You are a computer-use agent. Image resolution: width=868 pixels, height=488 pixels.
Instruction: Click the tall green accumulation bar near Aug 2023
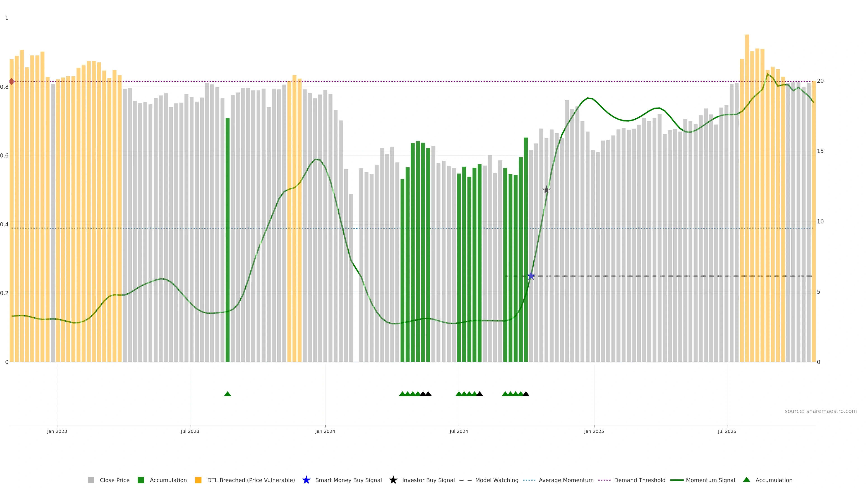(x=227, y=239)
